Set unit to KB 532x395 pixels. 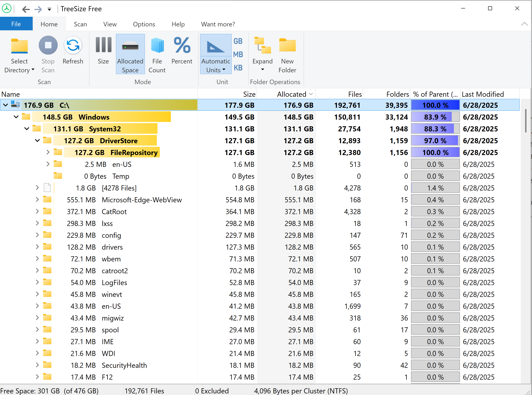point(238,68)
